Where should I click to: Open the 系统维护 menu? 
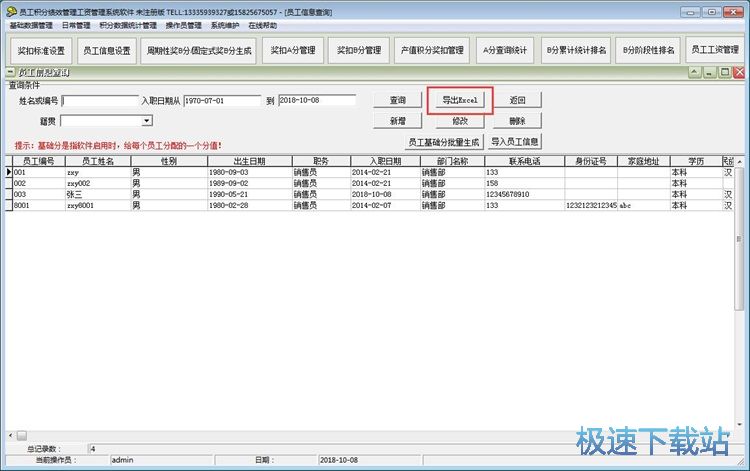click(x=225, y=25)
